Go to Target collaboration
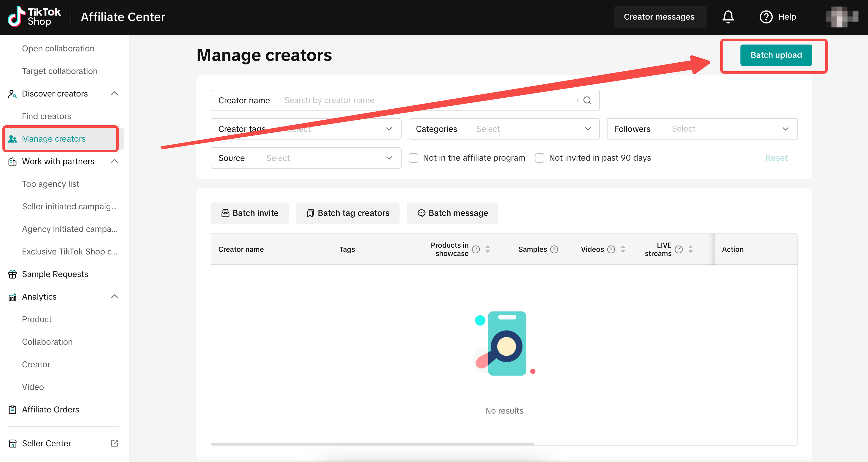The height and width of the screenshot is (462, 868). pyautogui.click(x=60, y=71)
